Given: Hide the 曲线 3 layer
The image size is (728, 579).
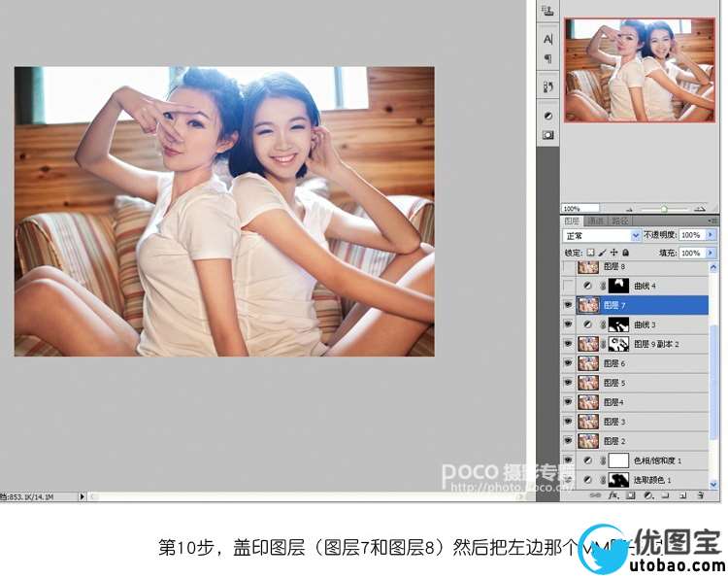Looking at the screenshot, I should point(568,324).
